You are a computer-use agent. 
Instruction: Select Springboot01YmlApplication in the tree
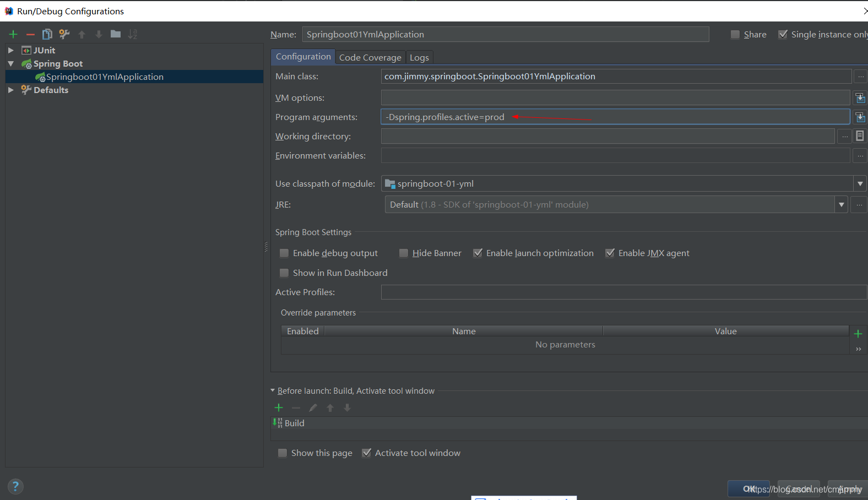tap(105, 77)
